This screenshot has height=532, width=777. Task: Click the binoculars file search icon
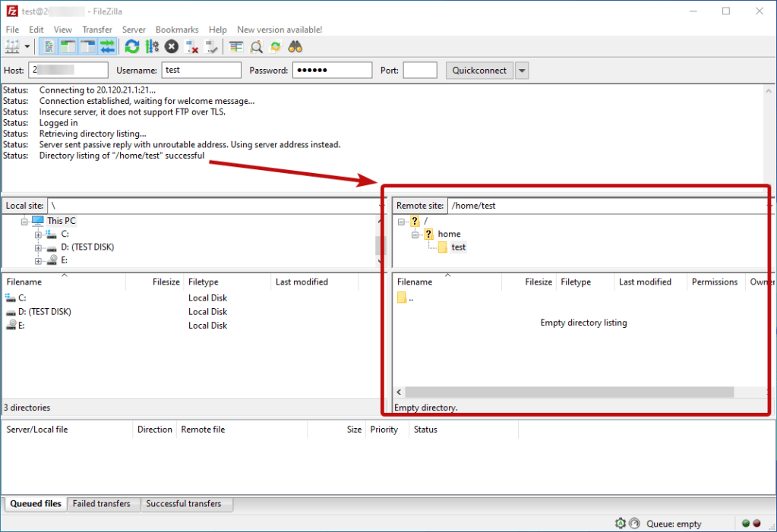point(295,47)
